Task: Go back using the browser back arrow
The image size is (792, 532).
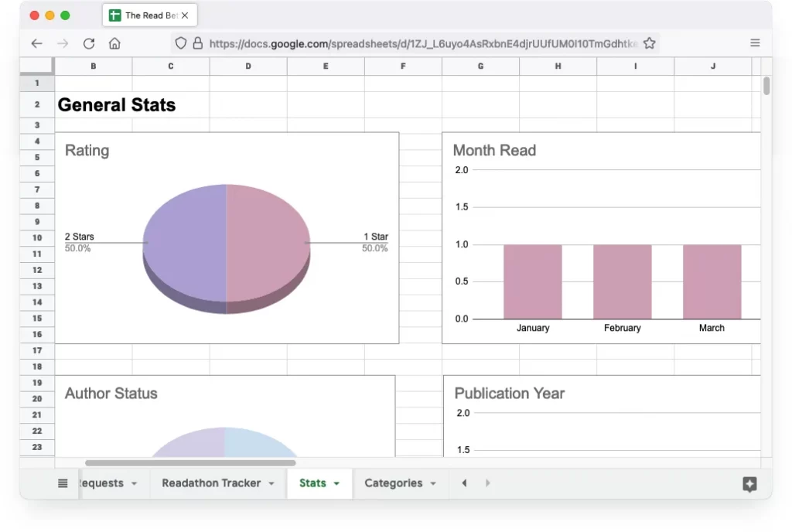Action: pos(36,43)
